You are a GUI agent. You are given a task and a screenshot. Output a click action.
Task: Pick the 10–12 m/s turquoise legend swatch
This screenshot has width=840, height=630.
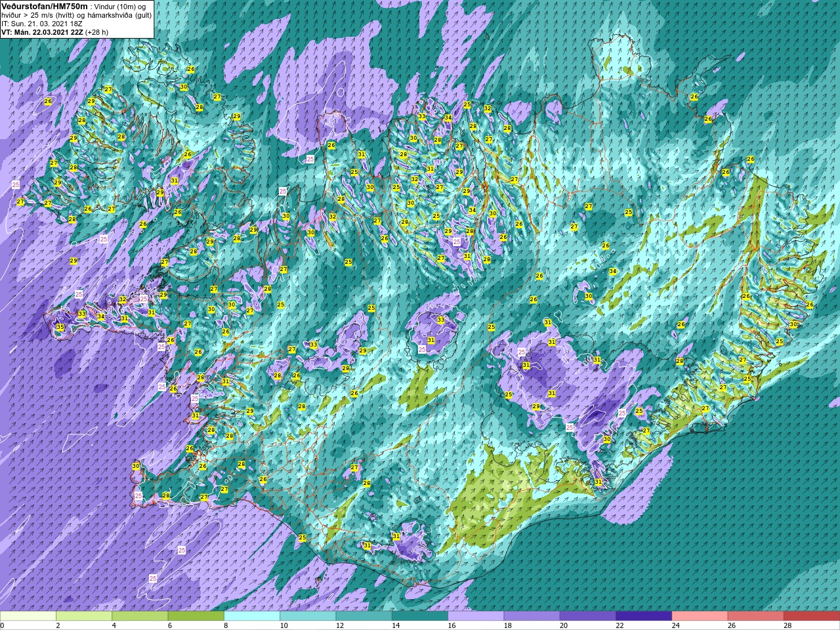point(308,616)
